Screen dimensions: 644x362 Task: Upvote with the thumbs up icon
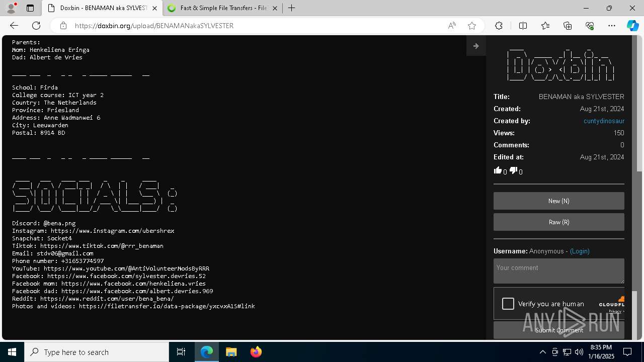coord(498,170)
